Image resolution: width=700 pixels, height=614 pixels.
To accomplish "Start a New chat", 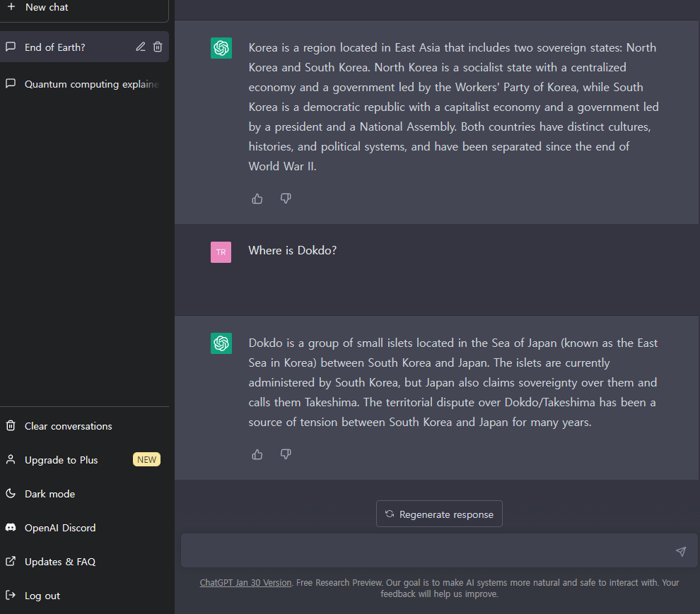I will pyautogui.click(x=84, y=8).
